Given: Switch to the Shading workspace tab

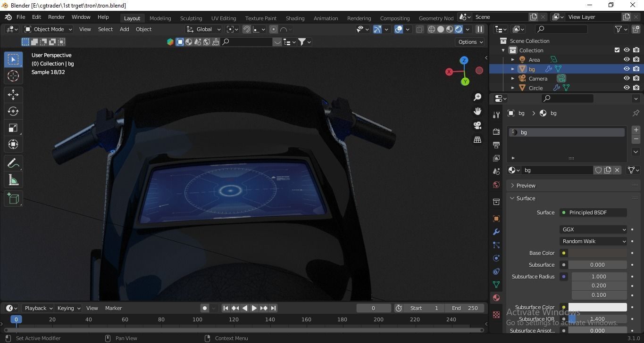Looking at the screenshot, I should tap(295, 18).
